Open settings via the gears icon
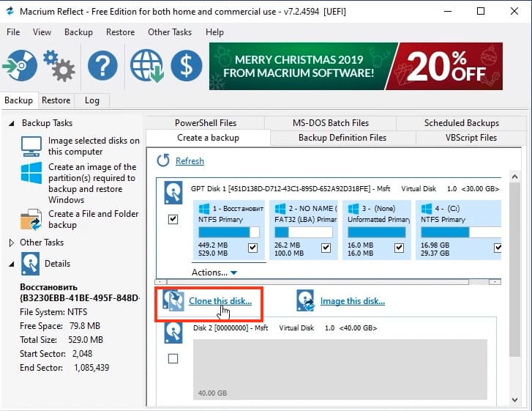The height and width of the screenshot is (411, 532). point(59,66)
